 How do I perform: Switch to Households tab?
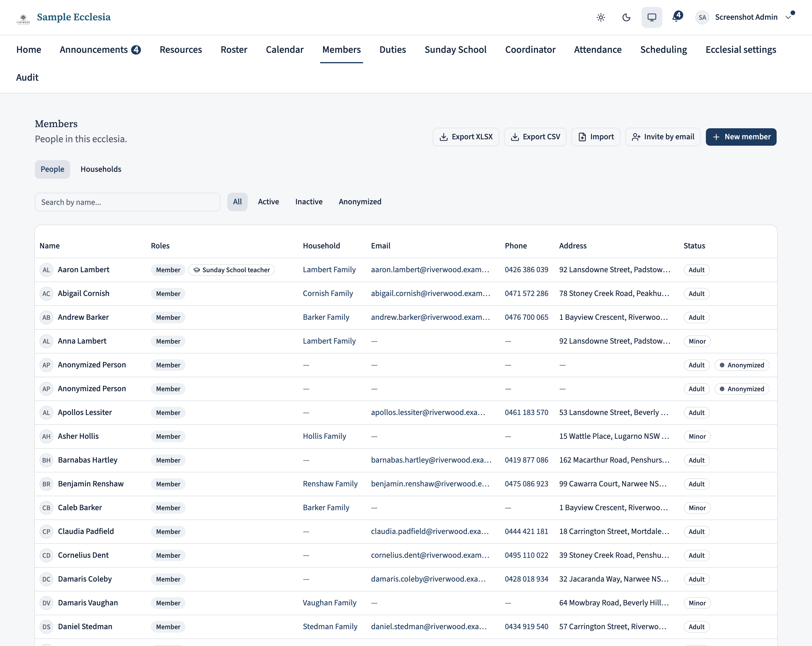click(x=101, y=169)
